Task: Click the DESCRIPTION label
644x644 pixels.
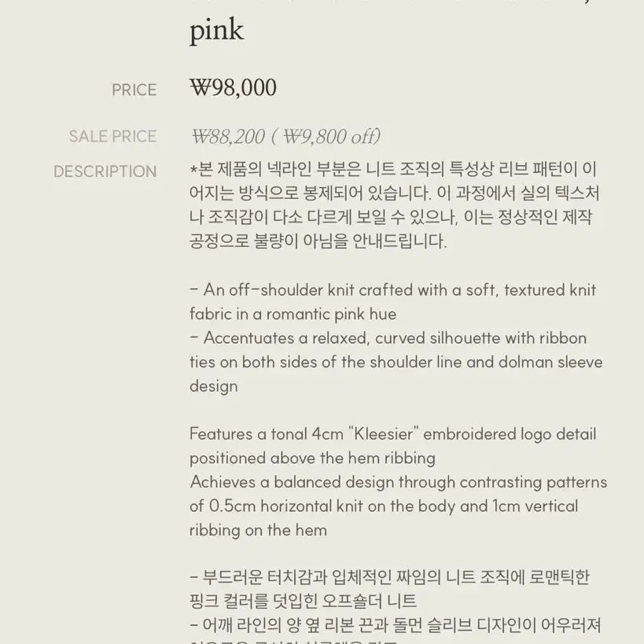Action: 105,171
